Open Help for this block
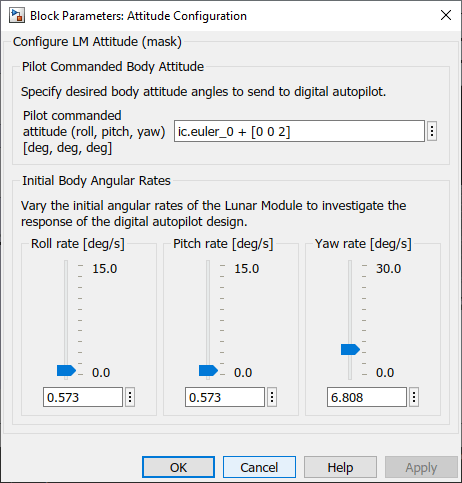This screenshot has width=462, height=483. click(340, 467)
